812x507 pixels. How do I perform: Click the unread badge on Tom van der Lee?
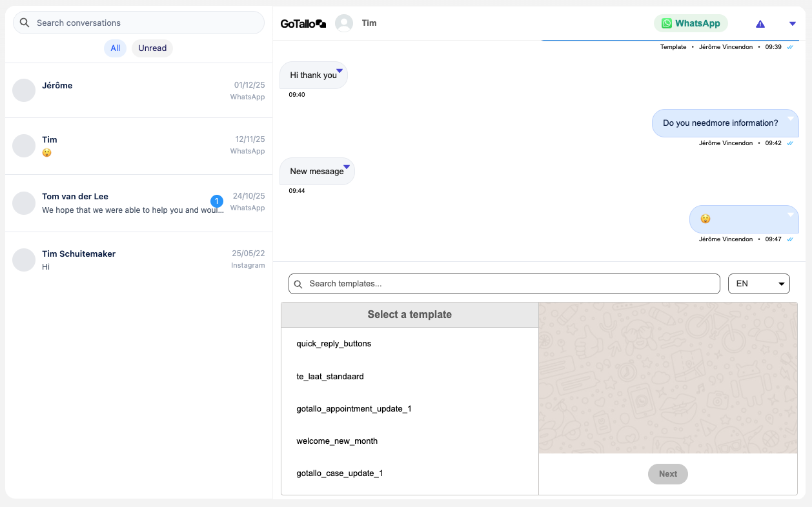[217, 201]
